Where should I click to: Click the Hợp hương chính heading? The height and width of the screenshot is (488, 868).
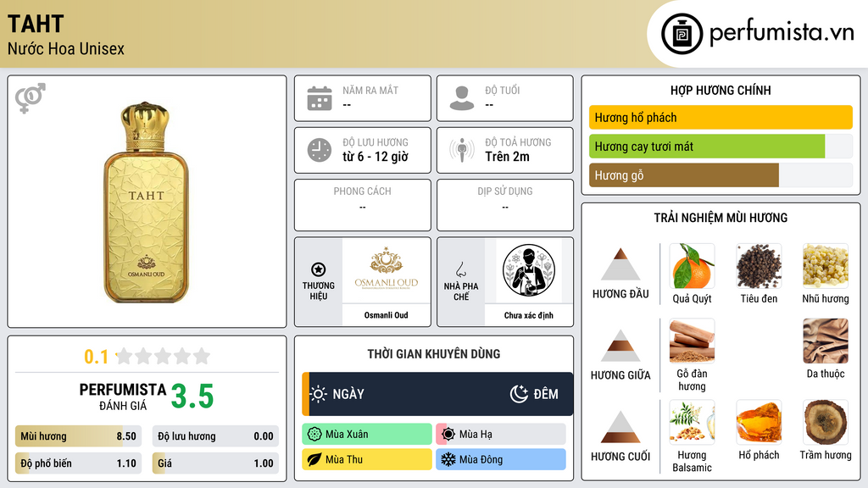coord(721,90)
